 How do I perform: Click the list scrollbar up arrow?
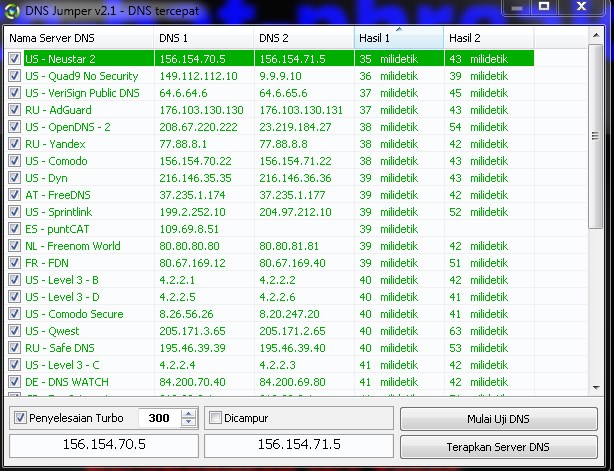tap(596, 35)
